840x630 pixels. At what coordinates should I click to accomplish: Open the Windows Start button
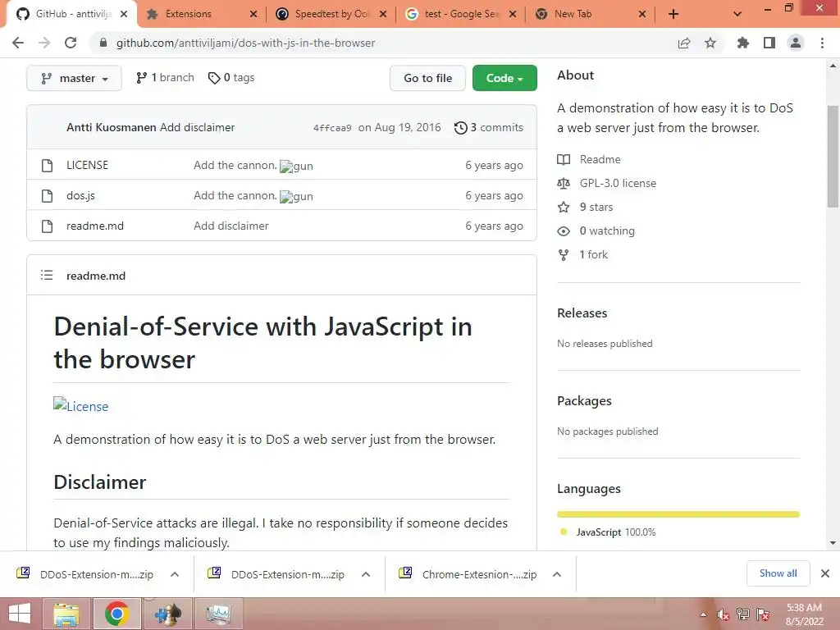click(x=20, y=614)
